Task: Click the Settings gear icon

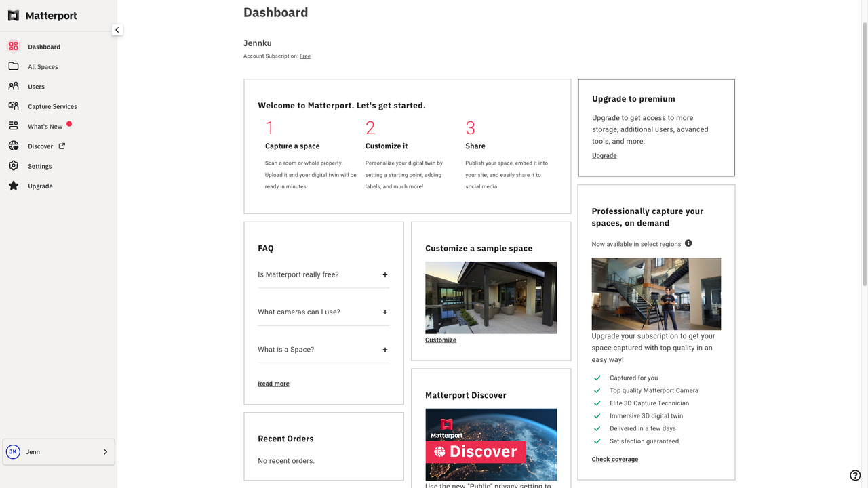Action: pyautogui.click(x=14, y=166)
